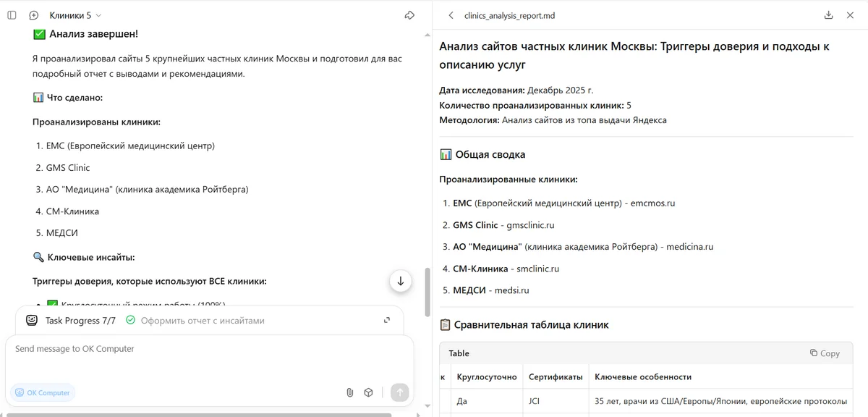Image resolution: width=868 pixels, height=417 pixels.
Task: Copy the comparison table
Action: [x=825, y=353]
